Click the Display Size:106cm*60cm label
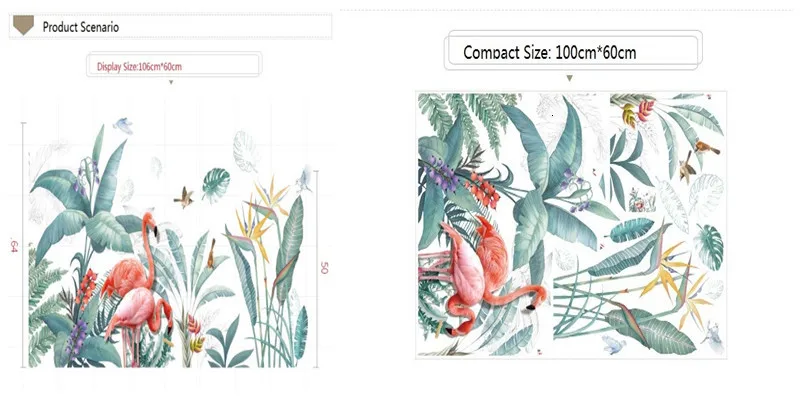This screenshot has width=800, height=400. click(139, 67)
